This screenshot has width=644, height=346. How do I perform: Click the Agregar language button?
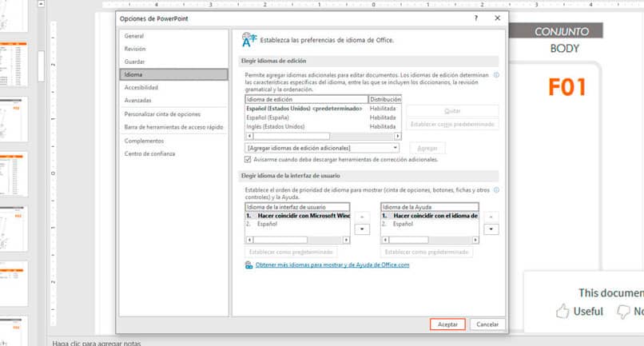click(427, 148)
